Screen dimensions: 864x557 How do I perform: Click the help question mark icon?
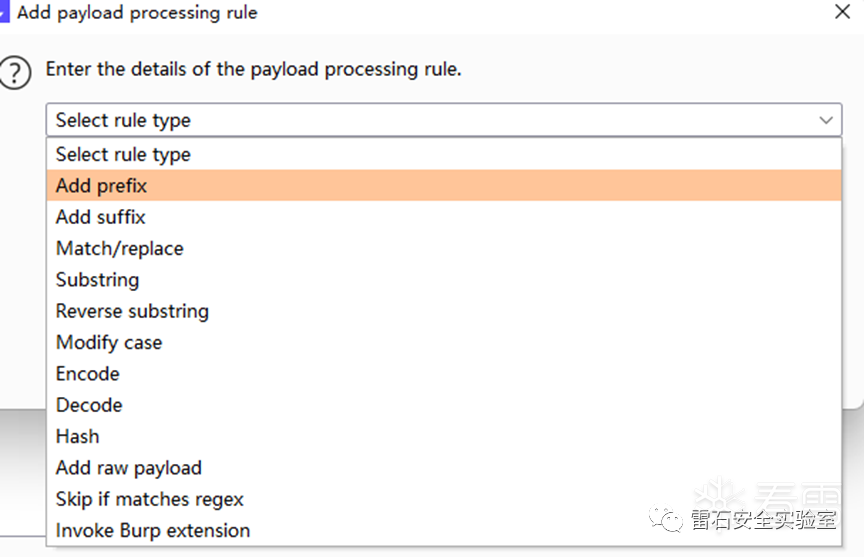(x=15, y=72)
